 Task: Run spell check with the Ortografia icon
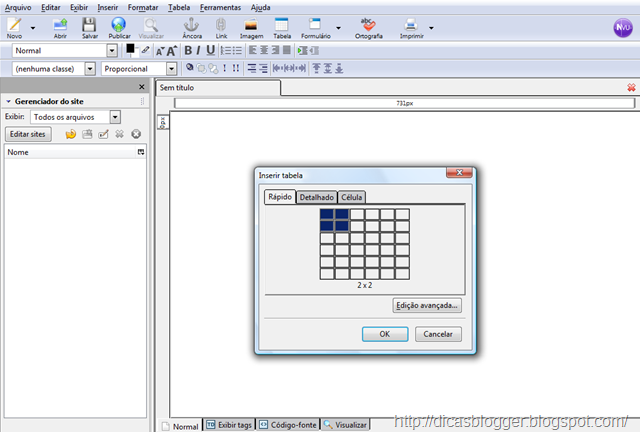[369, 28]
